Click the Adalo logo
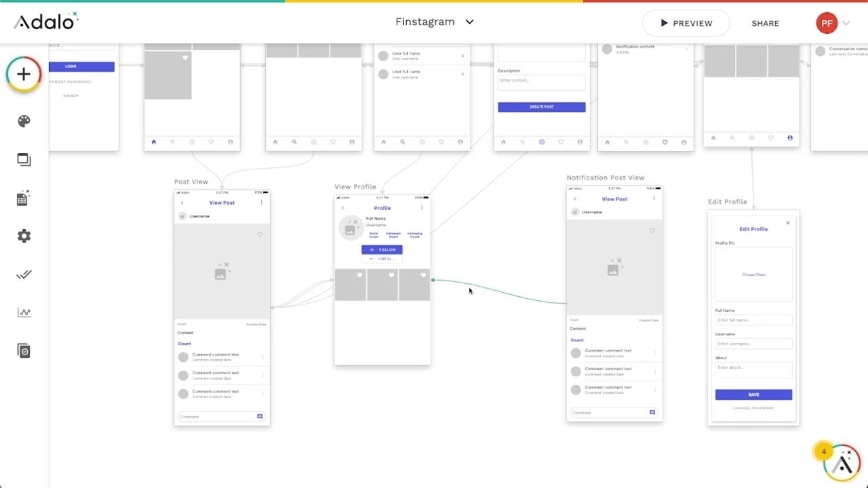 46,22
